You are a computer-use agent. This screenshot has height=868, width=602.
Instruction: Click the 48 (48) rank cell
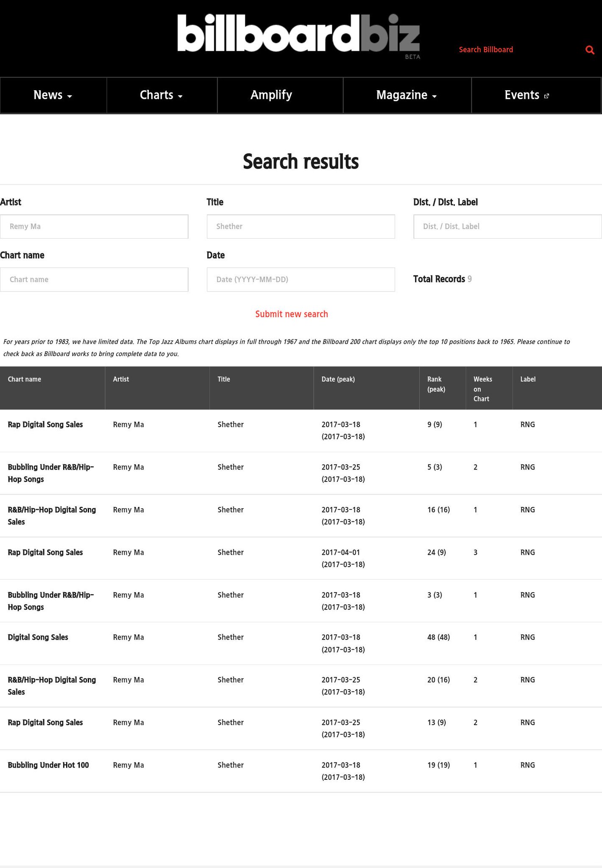(439, 637)
